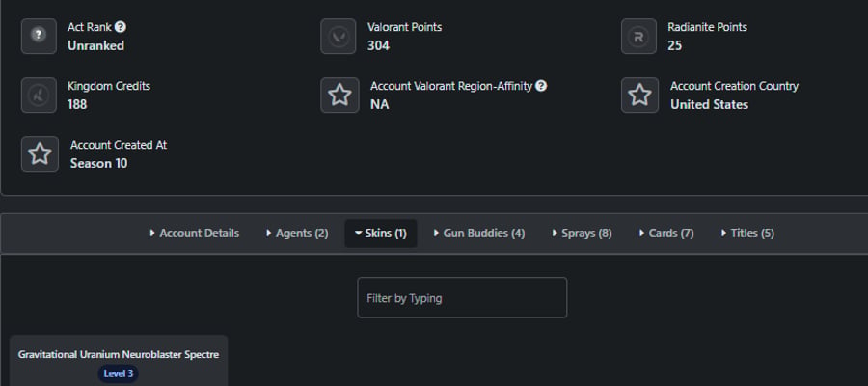
Task: Click the Gravitational Uranium Neuroblaster Spectre title
Action: click(x=119, y=354)
